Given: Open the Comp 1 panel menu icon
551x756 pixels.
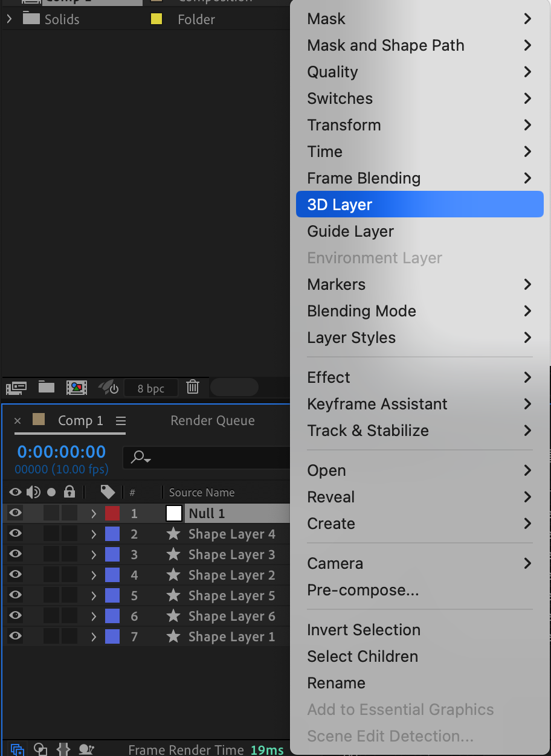Looking at the screenshot, I should [121, 421].
